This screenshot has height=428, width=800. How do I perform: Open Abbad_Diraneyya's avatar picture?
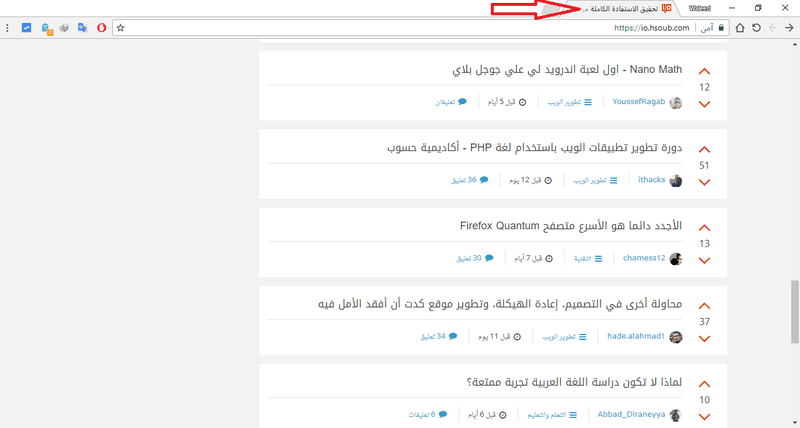click(676, 415)
